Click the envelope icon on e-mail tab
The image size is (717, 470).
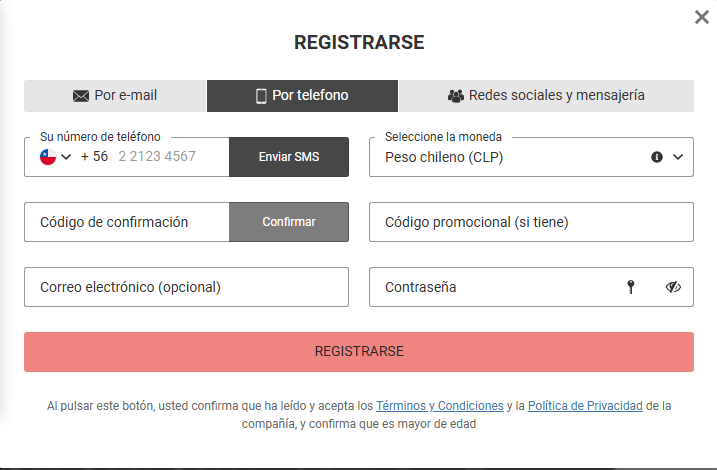[x=81, y=97]
